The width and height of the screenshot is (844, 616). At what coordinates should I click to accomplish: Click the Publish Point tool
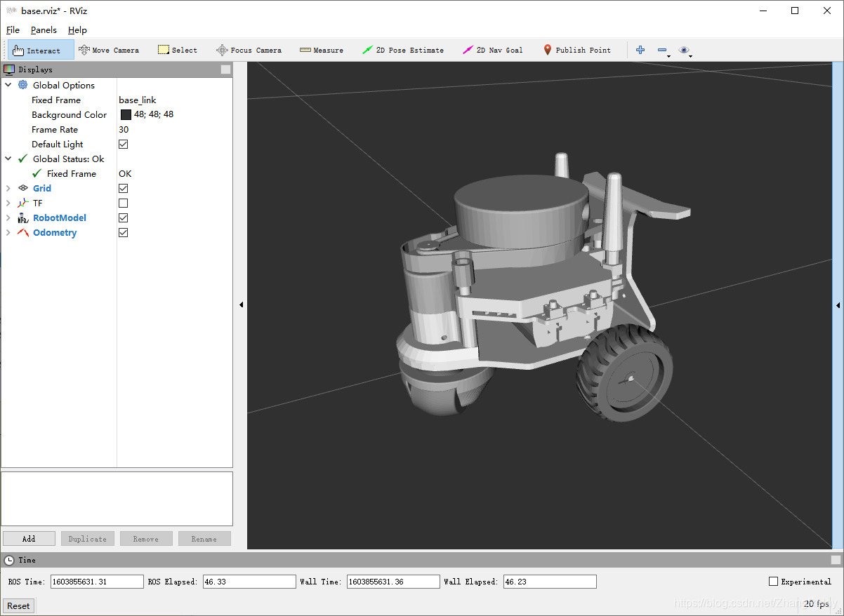click(576, 51)
